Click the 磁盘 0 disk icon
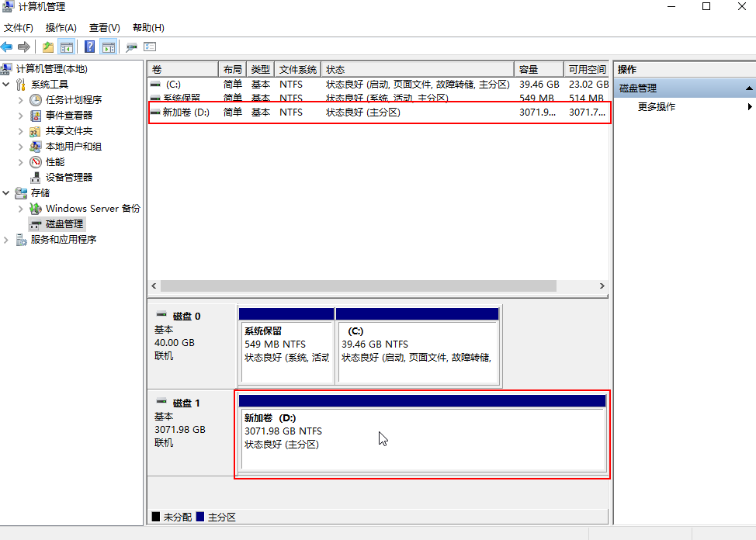 (161, 314)
